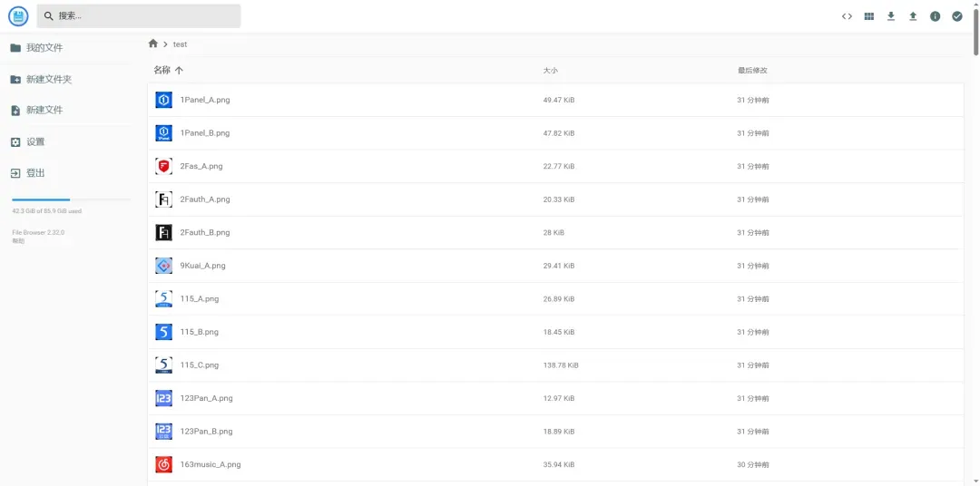Screen dimensions: 980x486
Task: Click the magnifier icon in search box
Action: [49, 16]
